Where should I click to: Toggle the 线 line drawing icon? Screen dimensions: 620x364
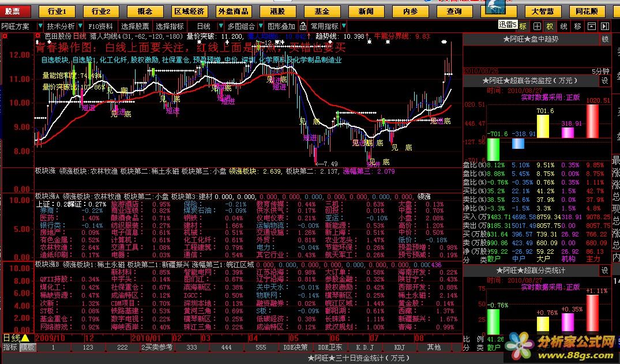point(564,27)
